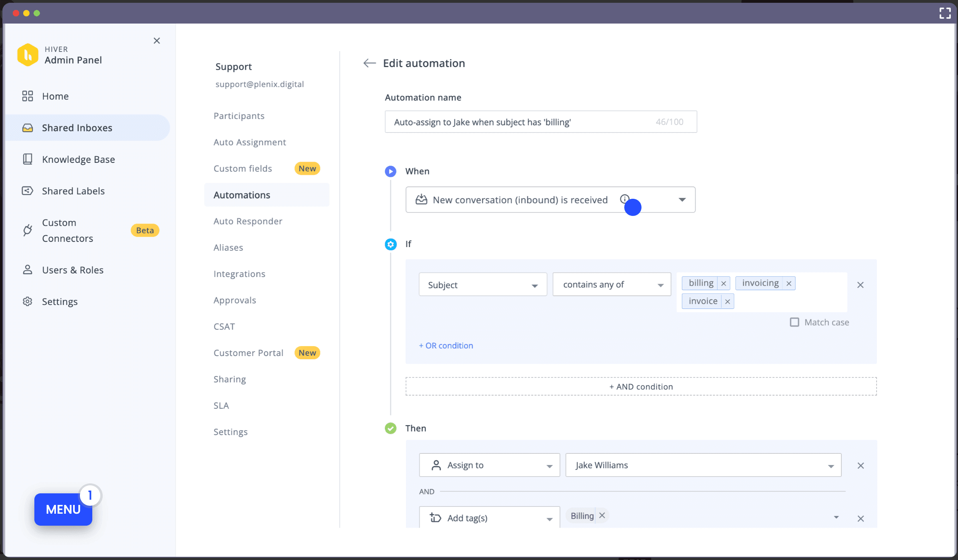Viewport: 958px width, 560px height.
Task: Enable the Match case checkbox
Action: (x=794, y=322)
